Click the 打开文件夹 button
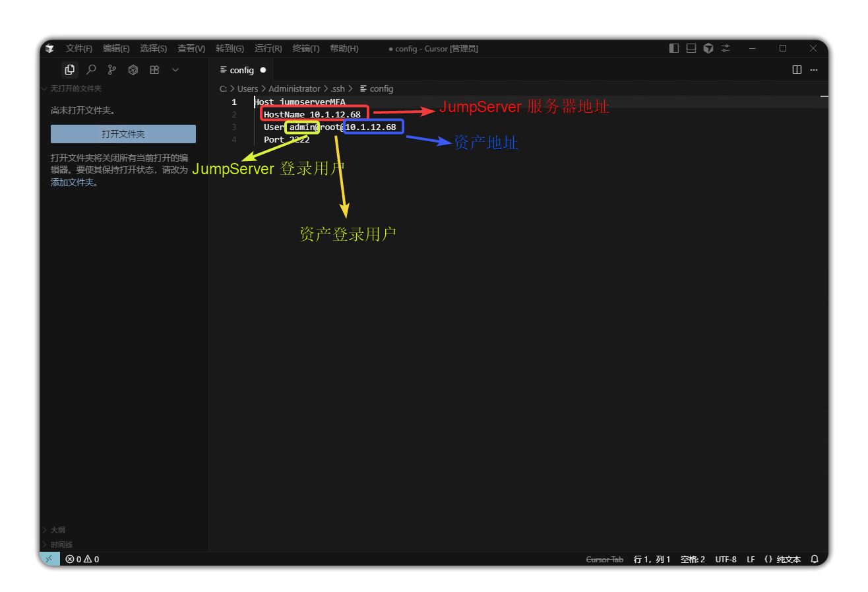868x592 pixels. point(123,134)
